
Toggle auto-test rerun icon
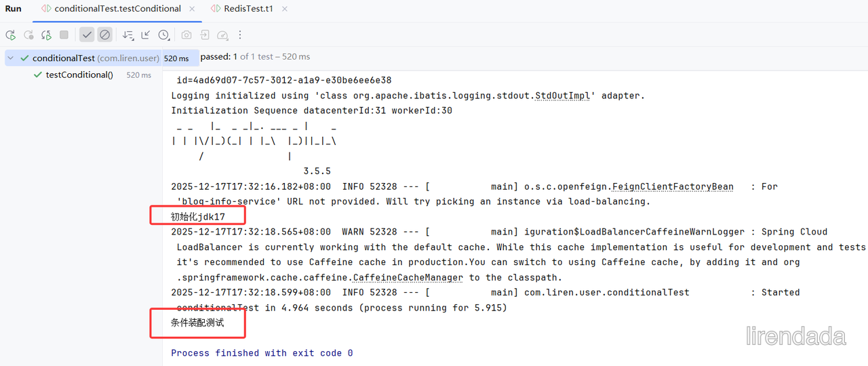[46, 35]
